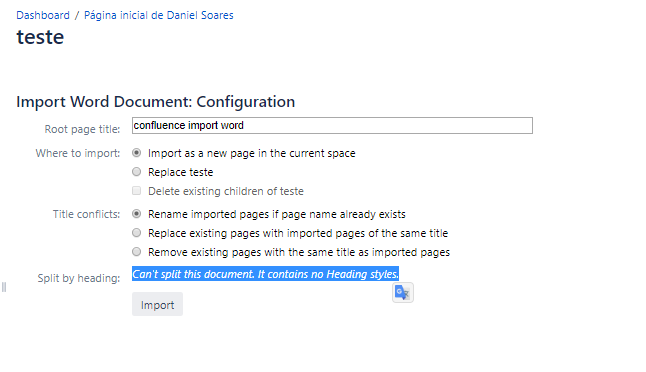Click the Import Word Document: Configuration heading
Screen dimensions: 646x372
point(156,102)
